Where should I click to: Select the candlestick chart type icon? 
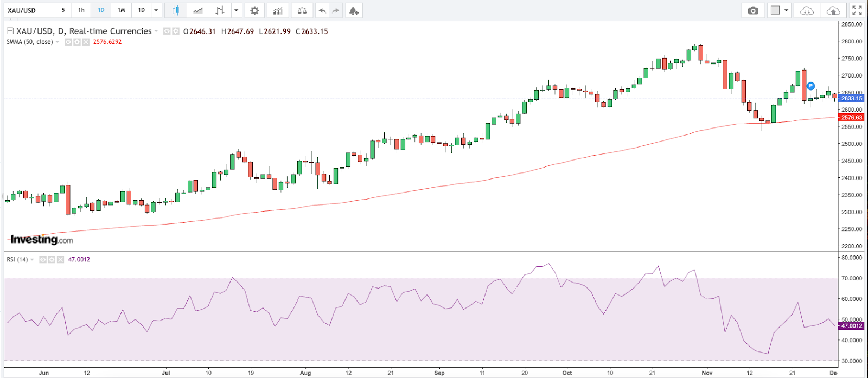pos(175,10)
